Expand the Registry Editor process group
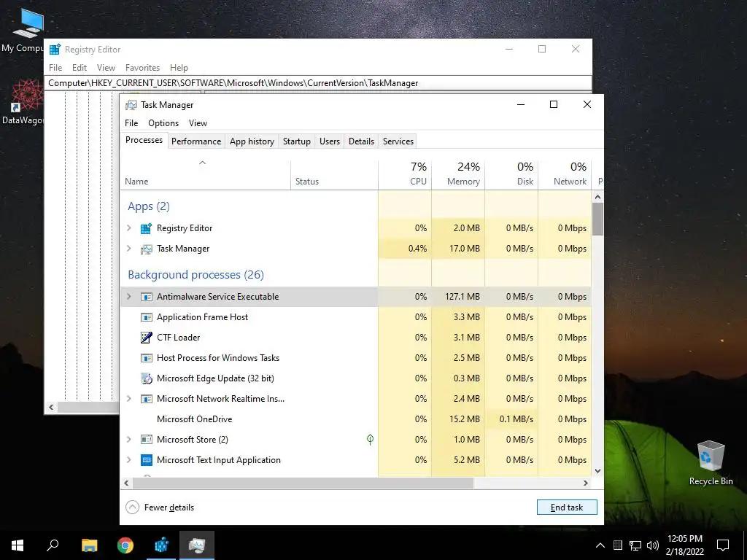747x560 pixels. click(x=128, y=228)
